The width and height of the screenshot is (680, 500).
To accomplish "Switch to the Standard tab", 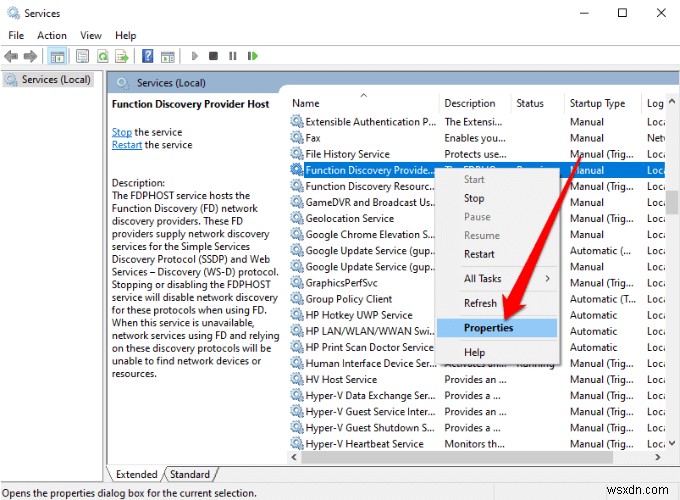I will [190, 474].
